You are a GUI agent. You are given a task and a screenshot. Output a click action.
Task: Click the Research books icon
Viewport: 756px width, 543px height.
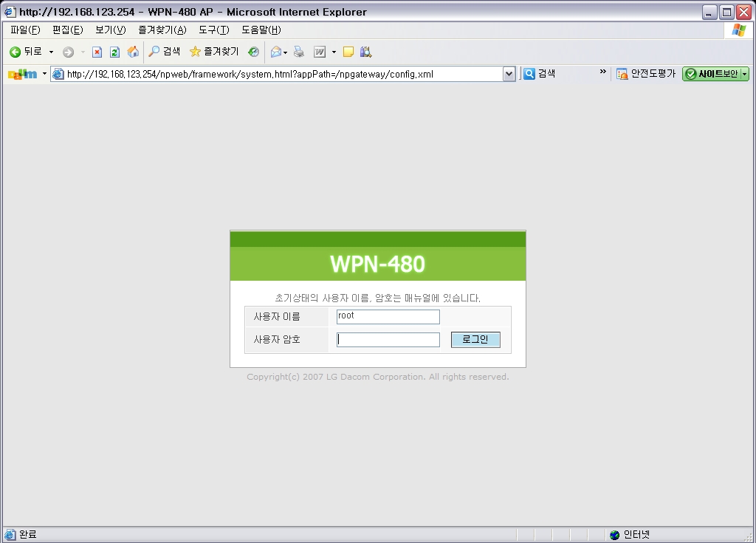point(366,52)
